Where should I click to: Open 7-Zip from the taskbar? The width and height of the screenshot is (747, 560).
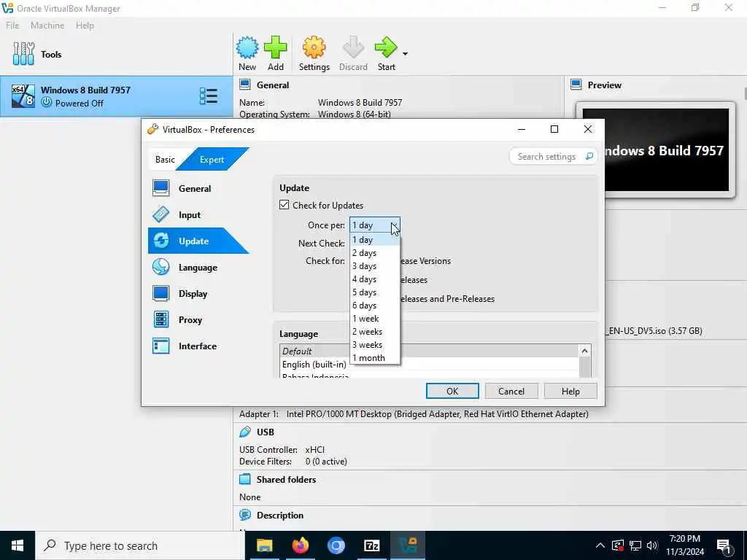tap(371, 545)
